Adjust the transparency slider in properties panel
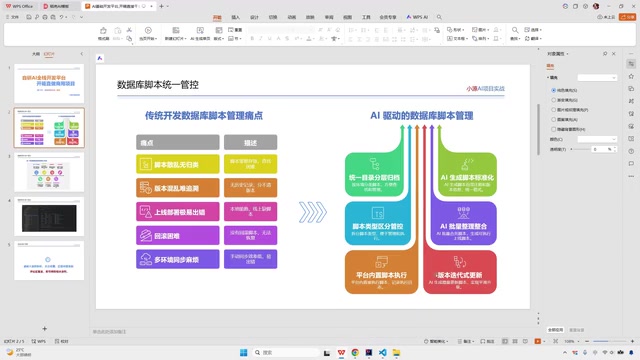The image size is (640, 360). point(580,149)
